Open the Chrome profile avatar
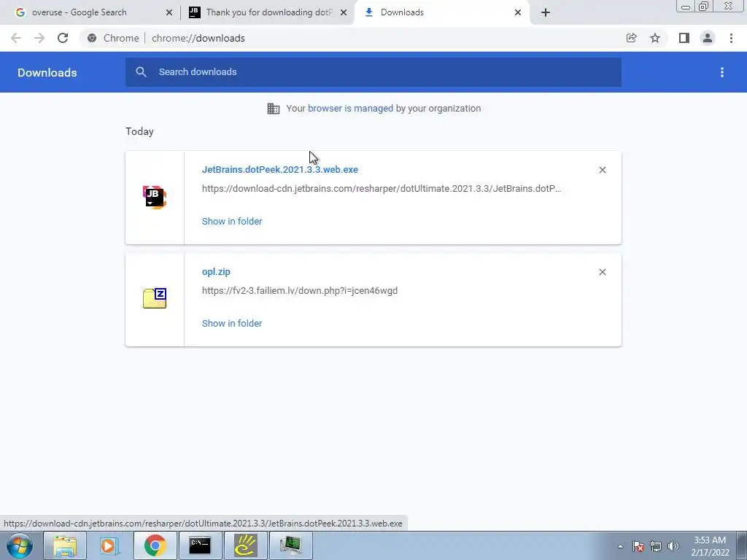Viewport: 747px width, 560px height. click(708, 38)
